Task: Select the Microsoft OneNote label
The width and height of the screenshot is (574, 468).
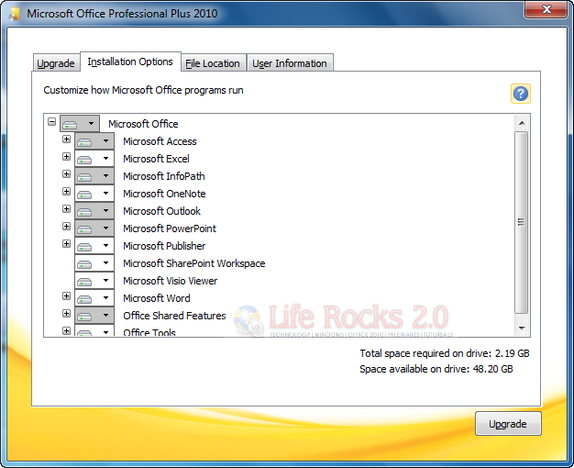Action: pyautogui.click(x=164, y=193)
